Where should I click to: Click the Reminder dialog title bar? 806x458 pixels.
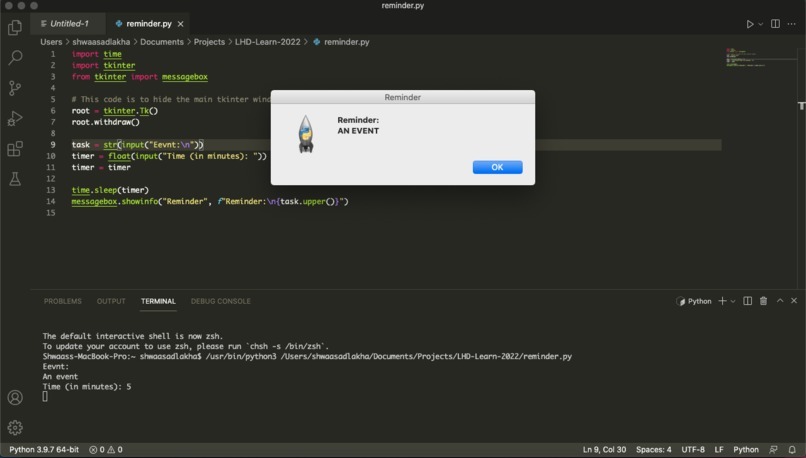tap(402, 97)
